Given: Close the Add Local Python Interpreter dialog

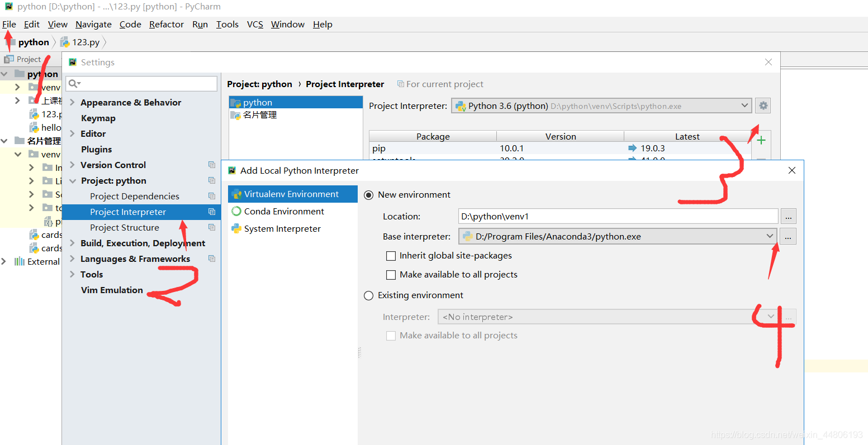Looking at the screenshot, I should 792,170.
